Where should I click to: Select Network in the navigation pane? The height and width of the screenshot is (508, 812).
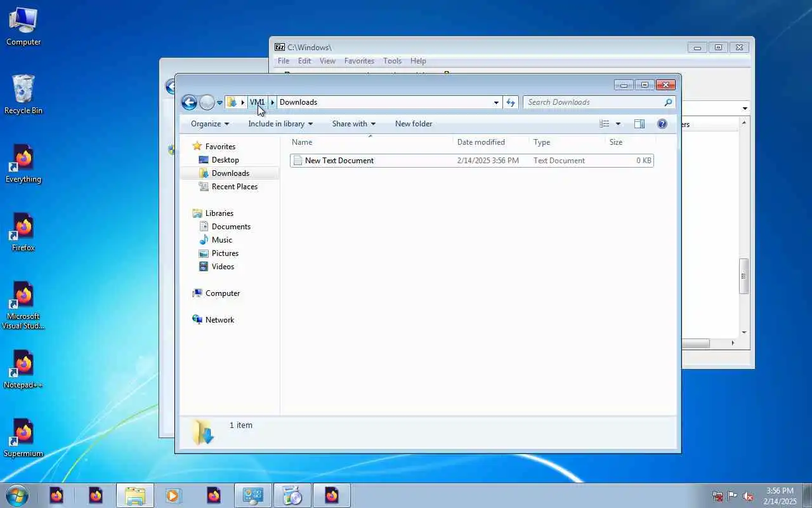click(219, 320)
